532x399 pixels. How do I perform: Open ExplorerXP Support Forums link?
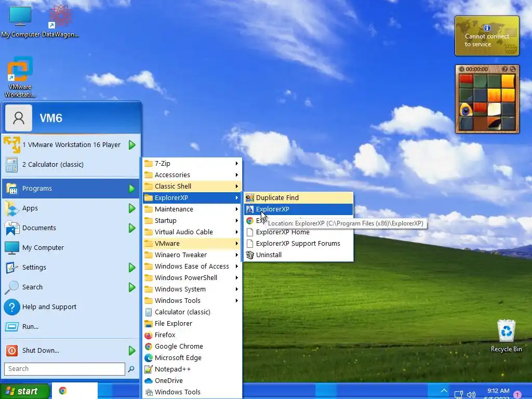[x=299, y=243]
